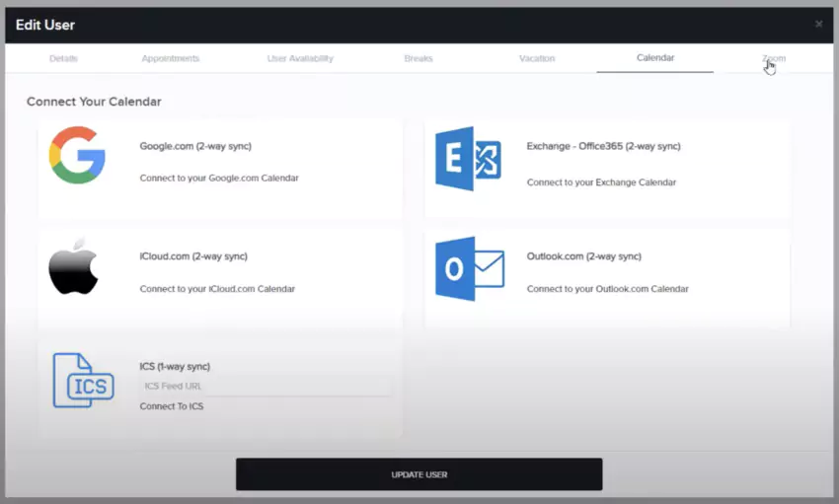
Task: Open the Vacation tab
Action: (x=537, y=58)
